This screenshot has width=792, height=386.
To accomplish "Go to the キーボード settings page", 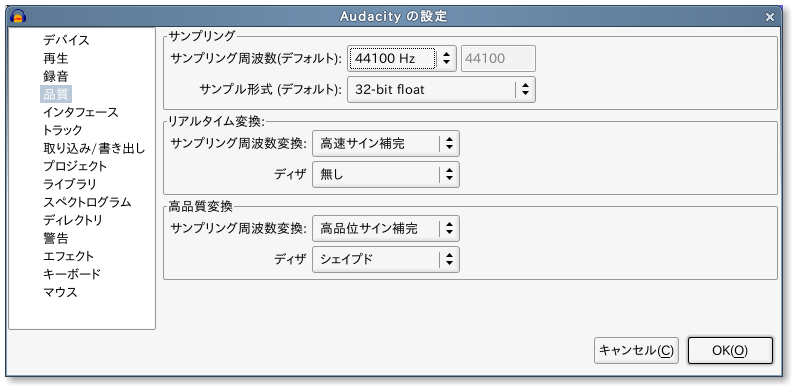I will [72, 274].
